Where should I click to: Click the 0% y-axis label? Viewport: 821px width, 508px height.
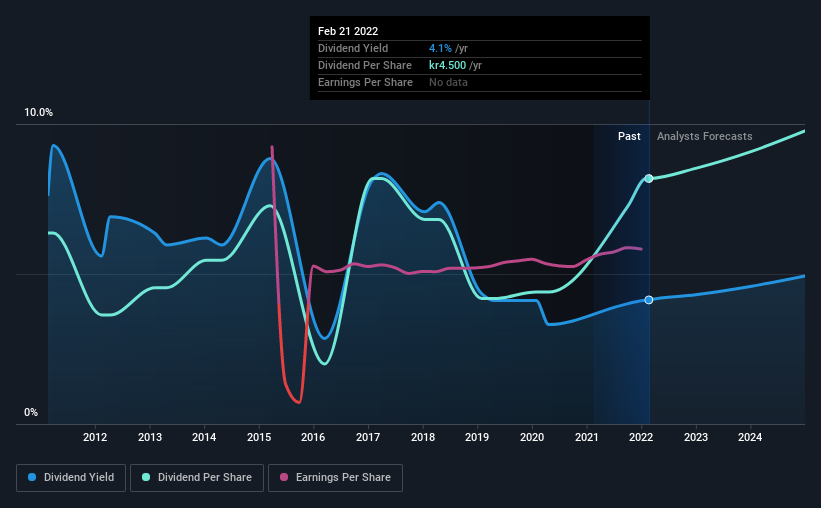coord(31,413)
